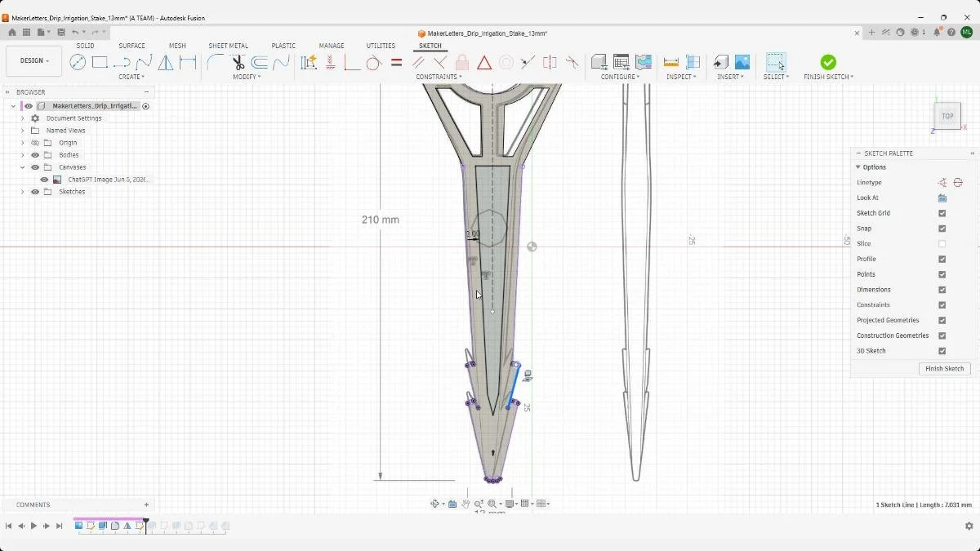Toggle the Sketch Grid checkbox

tap(942, 213)
